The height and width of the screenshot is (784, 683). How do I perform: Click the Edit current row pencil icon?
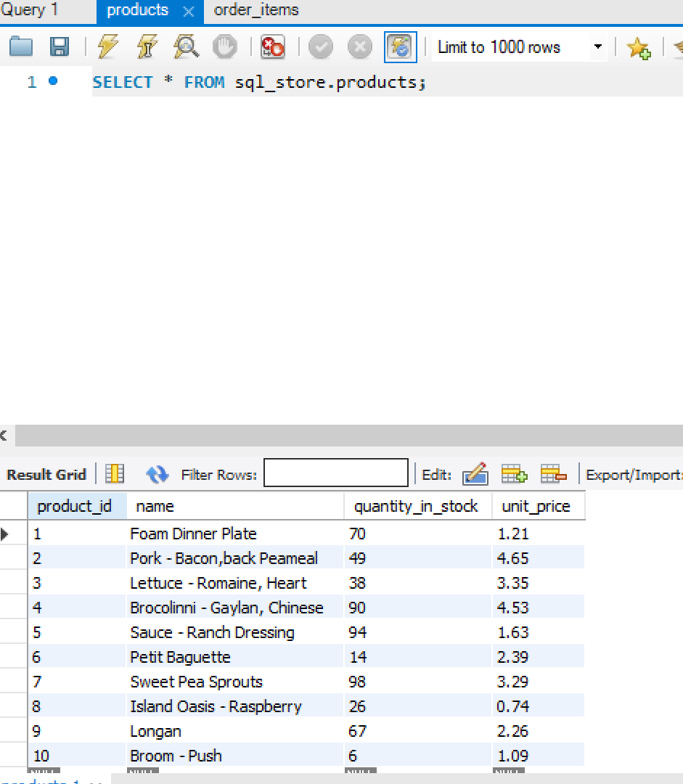click(x=475, y=475)
